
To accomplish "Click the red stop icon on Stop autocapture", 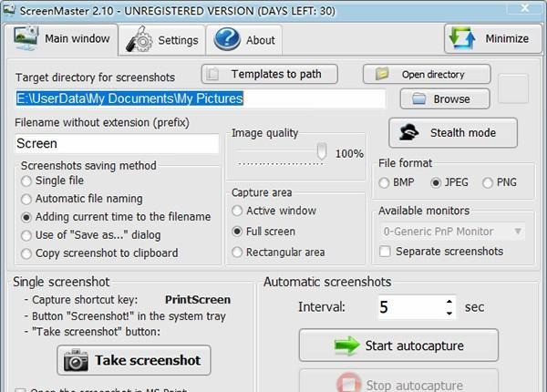I will click(x=349, y=383).
